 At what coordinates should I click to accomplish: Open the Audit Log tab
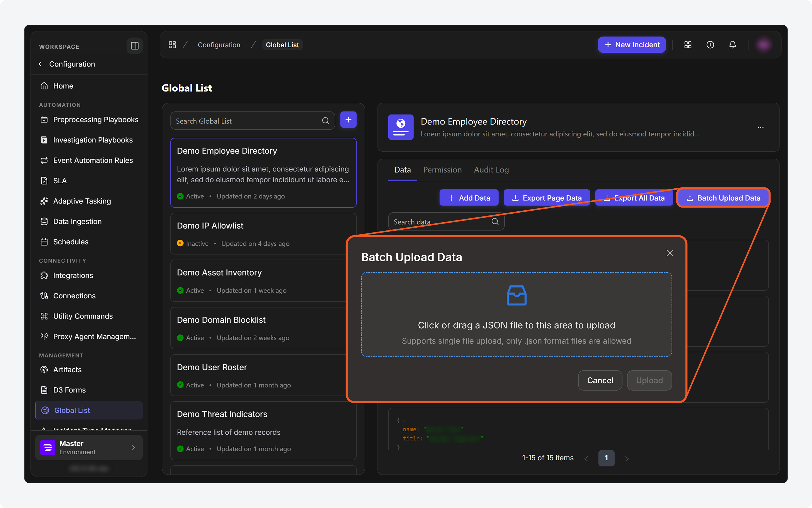(491, 170)
